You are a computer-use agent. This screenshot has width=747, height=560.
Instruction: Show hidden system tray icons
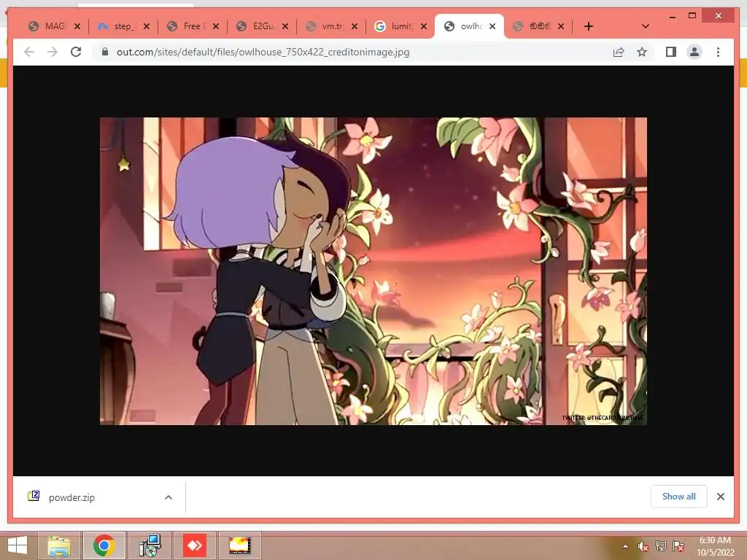click(x=625, y=546)
